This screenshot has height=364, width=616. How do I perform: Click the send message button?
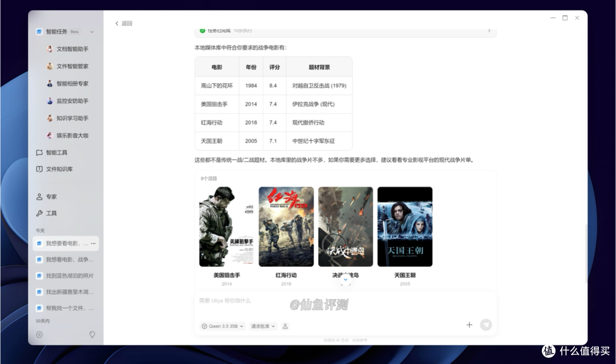point(486,325)
